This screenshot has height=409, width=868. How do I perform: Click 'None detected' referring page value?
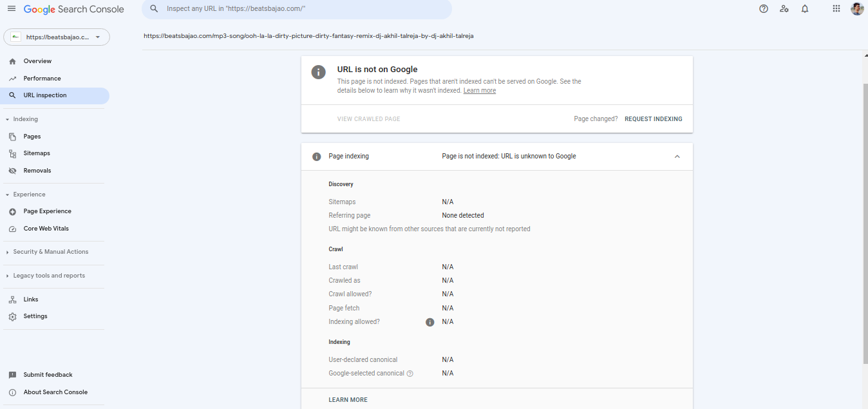[463, 216]
